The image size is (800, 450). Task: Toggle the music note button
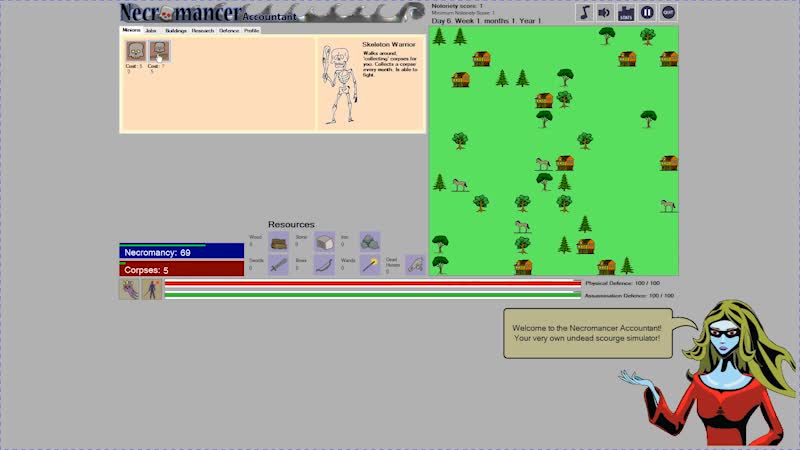point(584,13)
